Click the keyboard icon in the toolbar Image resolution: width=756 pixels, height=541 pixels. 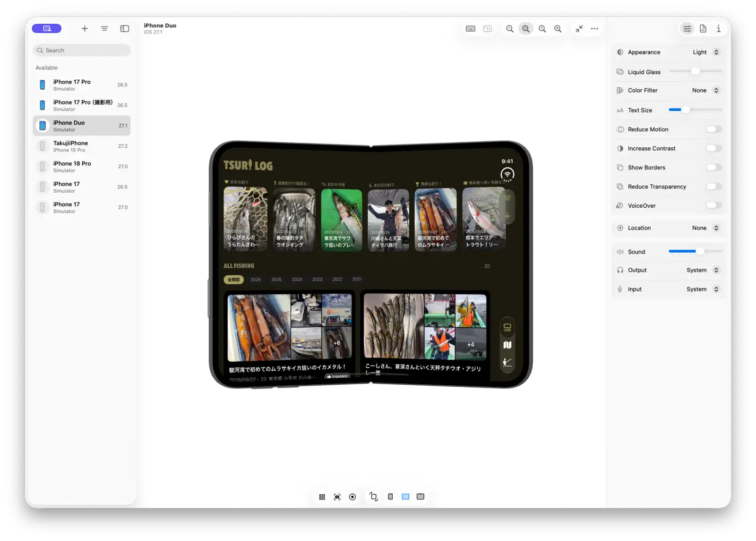click(x=471, y=29)
